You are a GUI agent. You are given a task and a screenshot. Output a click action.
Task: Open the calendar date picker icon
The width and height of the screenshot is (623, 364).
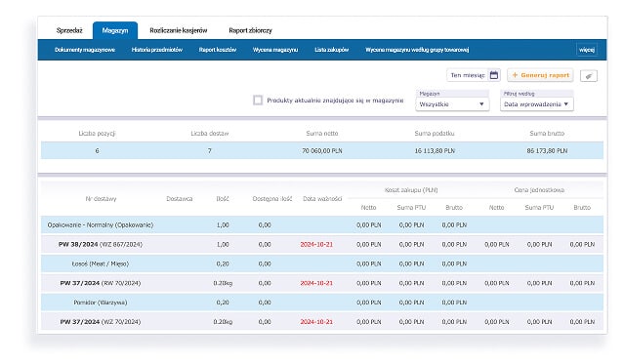494,75
